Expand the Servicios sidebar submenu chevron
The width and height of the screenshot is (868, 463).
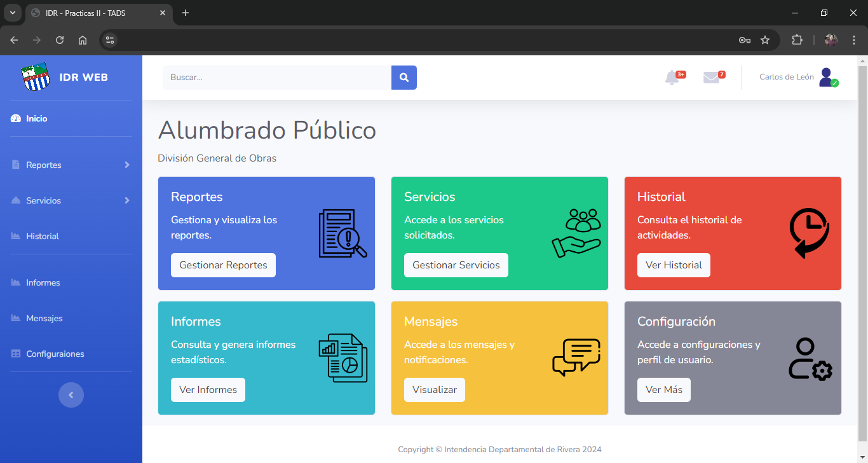coord(127,200)
